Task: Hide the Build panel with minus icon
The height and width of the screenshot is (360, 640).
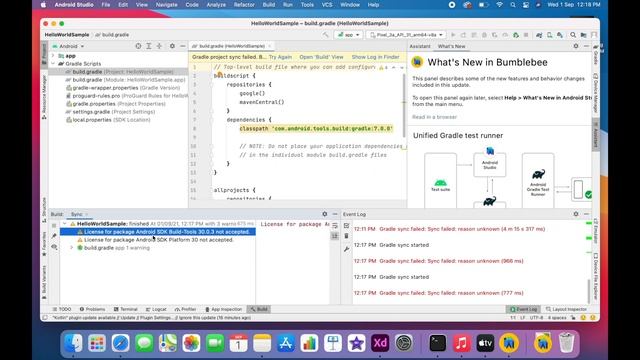Action: tap(335, 214)
